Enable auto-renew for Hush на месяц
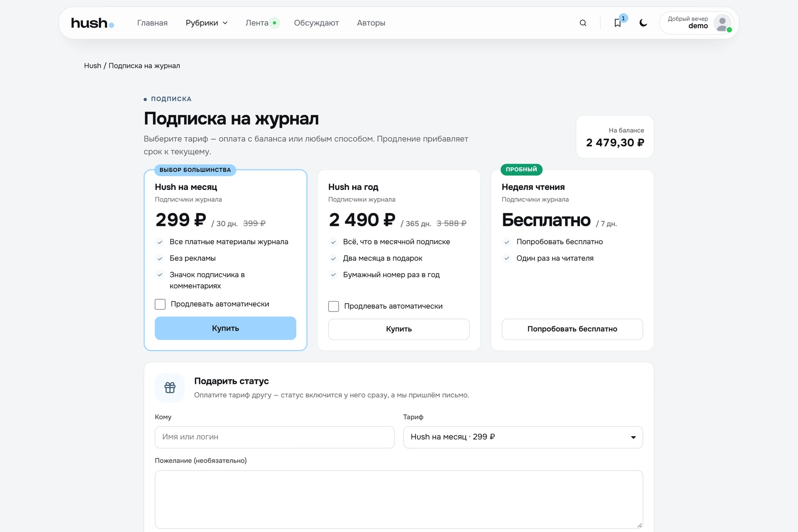Screen dimensions: 798x532 [160, 304]
